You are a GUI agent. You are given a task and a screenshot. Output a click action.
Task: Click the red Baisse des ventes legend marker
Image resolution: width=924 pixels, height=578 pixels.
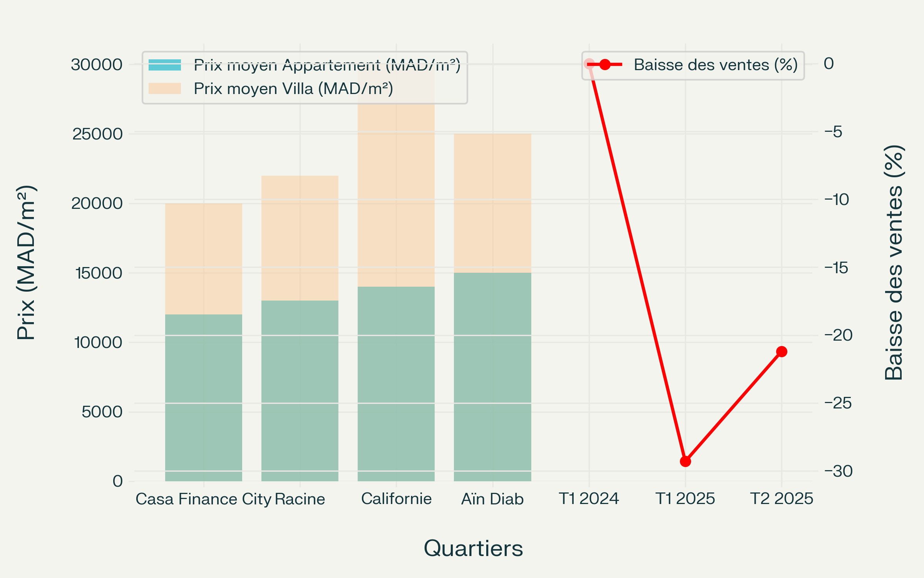click(605, 65)
